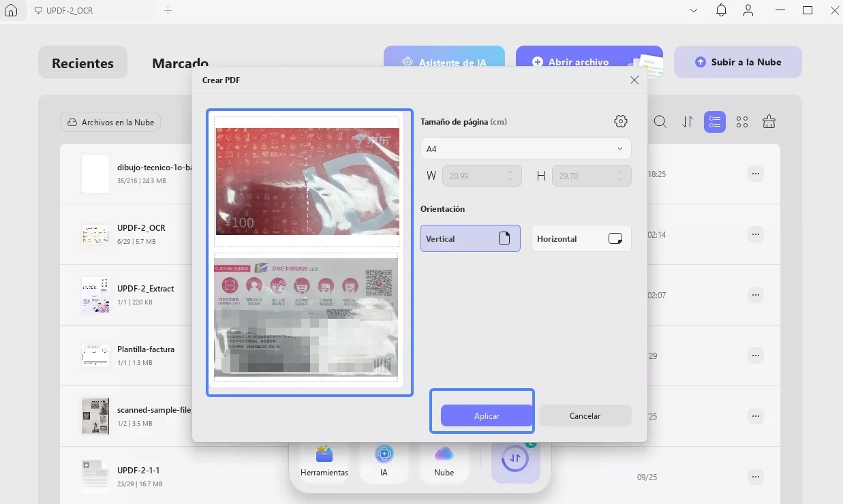Click the height H input field

pos(591,176)
